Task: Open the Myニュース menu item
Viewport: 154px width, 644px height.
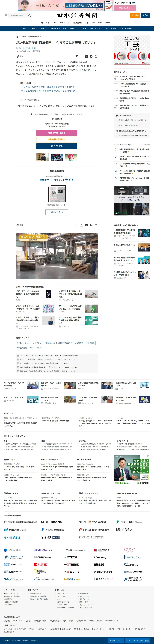Action: [64, 23]
